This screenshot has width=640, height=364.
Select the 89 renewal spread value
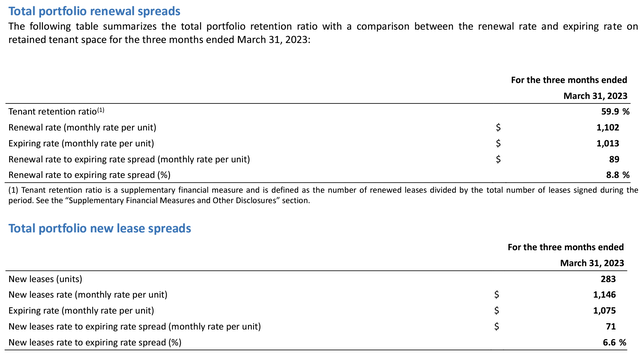coord(614,159)
